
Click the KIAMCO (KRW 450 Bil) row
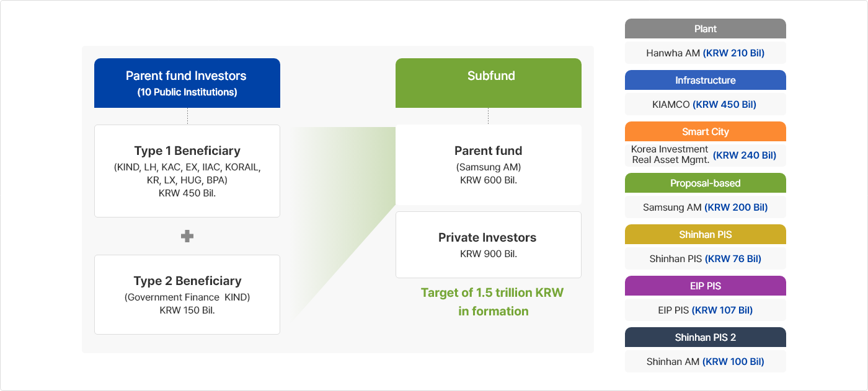706,104
